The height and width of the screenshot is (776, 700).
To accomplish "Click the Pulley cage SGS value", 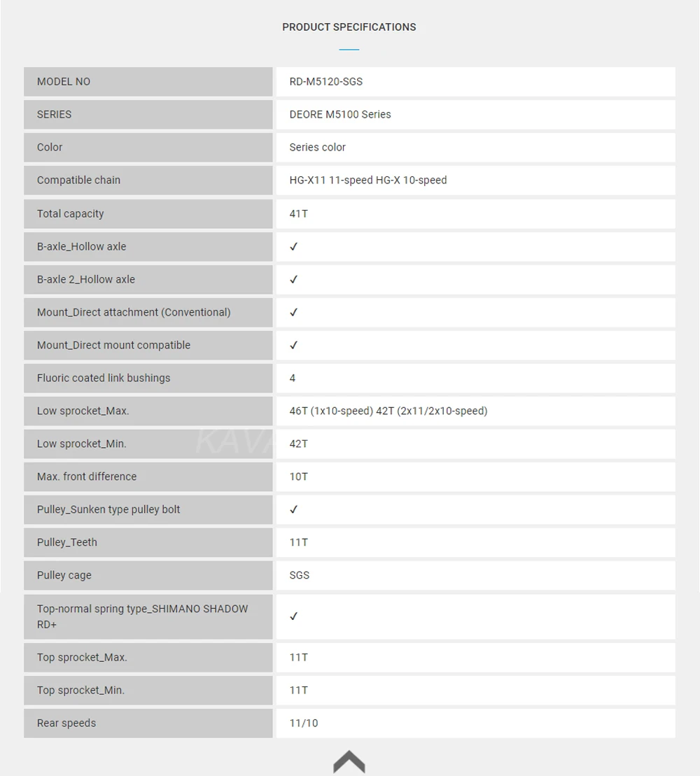I will click(x=300, y=575).
